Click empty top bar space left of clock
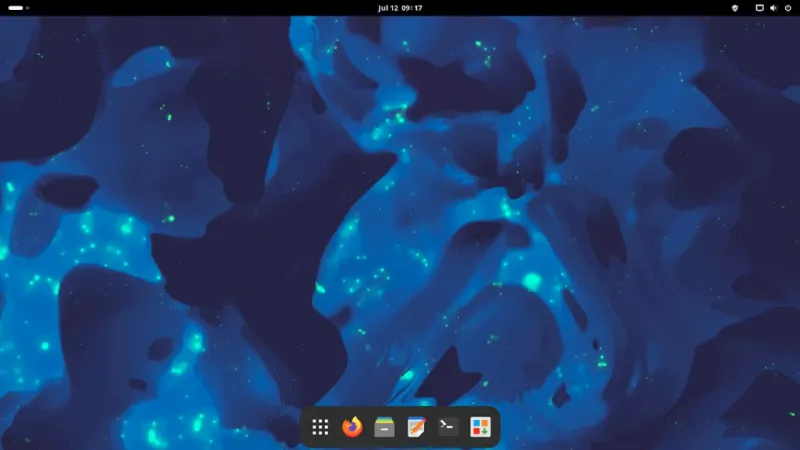 tap(200, 7)
